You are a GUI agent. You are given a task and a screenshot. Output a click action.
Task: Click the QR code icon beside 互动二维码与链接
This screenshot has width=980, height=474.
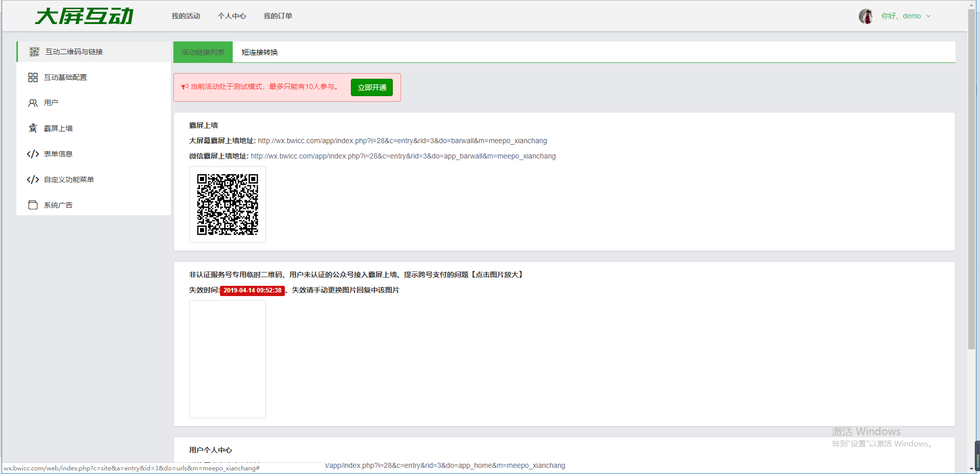click(x=34, y=52)
